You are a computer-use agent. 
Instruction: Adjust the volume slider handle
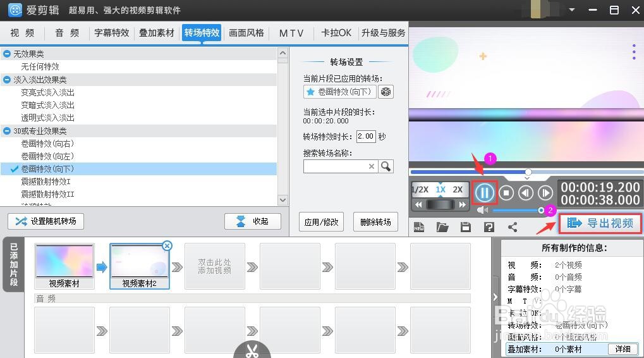(541, 211)
